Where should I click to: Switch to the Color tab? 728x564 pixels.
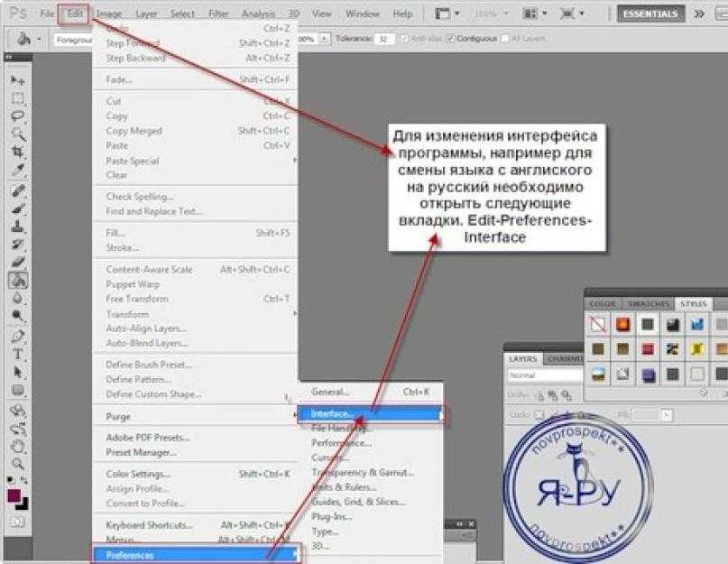click(x=603, y=304)
